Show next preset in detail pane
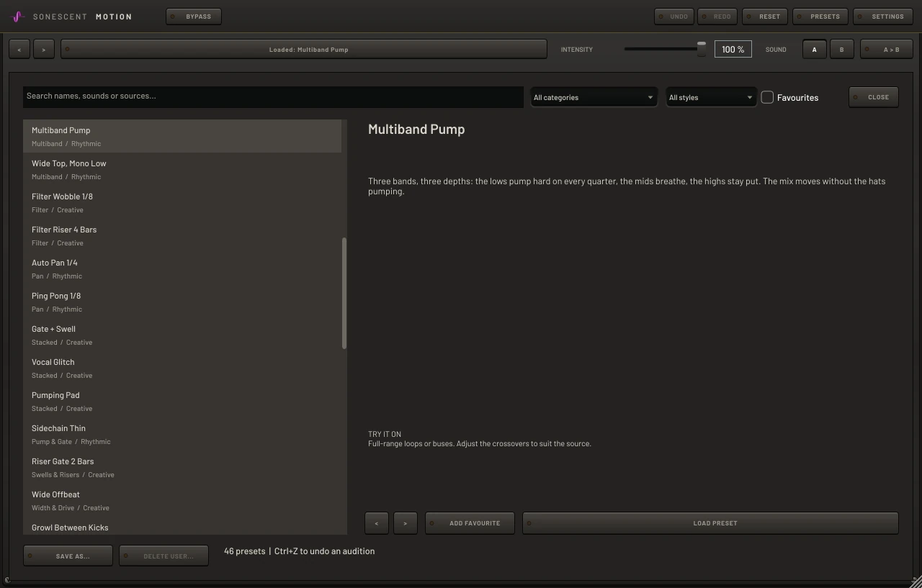 (x=406, y=523)
